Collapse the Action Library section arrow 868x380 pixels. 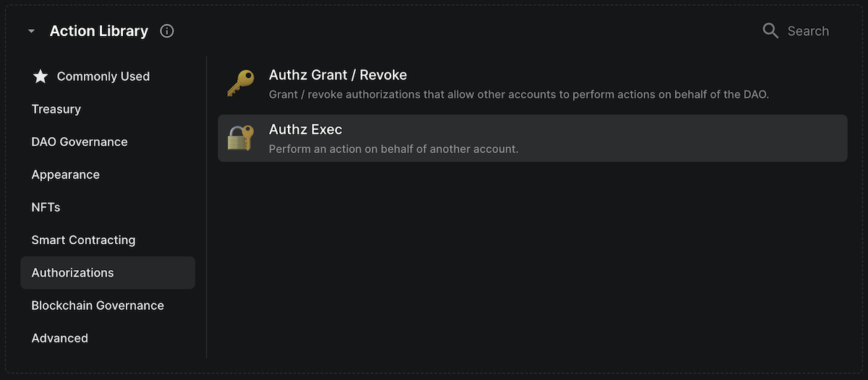pos(31,32)
